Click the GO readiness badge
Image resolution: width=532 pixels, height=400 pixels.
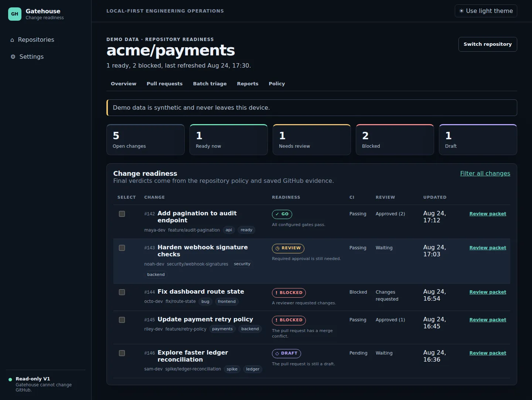point(282,214)
